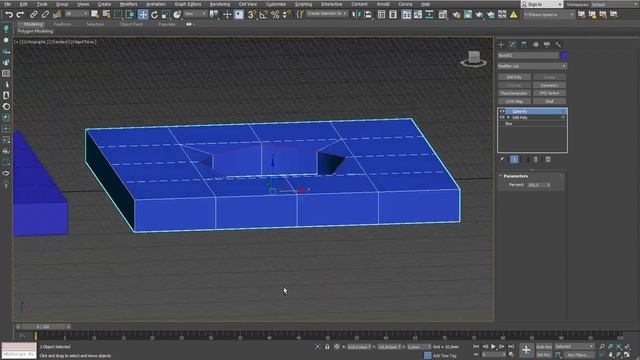Switch to the Modify panel tab

(x=513, y=44)
